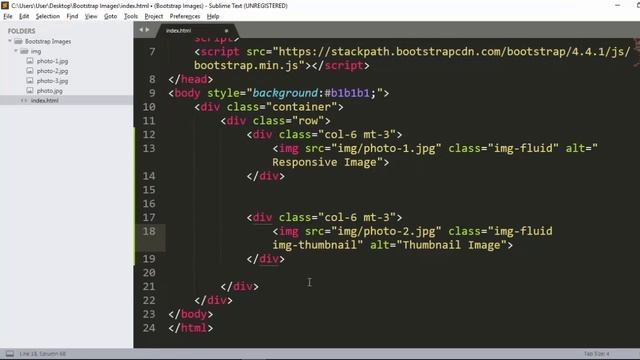Viewport: 640px width, 360px height.
Task: Click the "container" class value
Action: pos(301,107)
